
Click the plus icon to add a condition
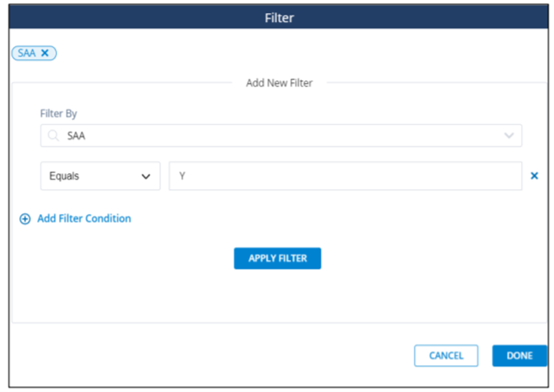point(24,219)
